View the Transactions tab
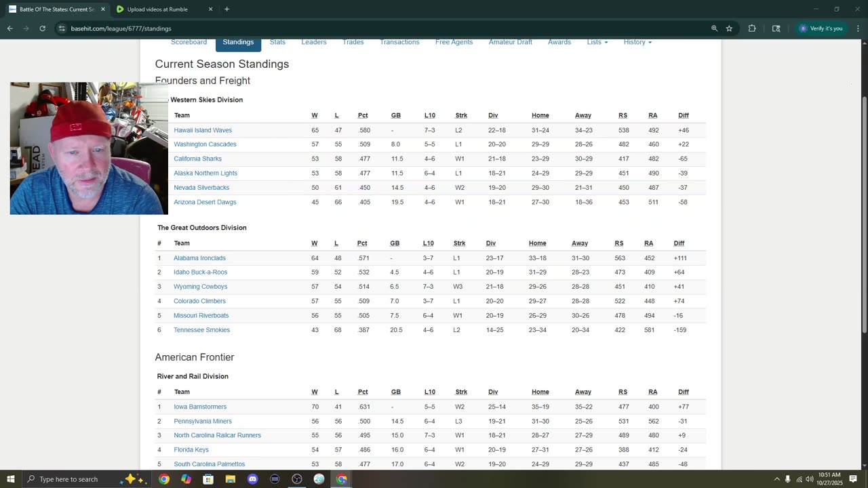The width and height of the screenshot is (868, 488). click(x=399, y=42)
